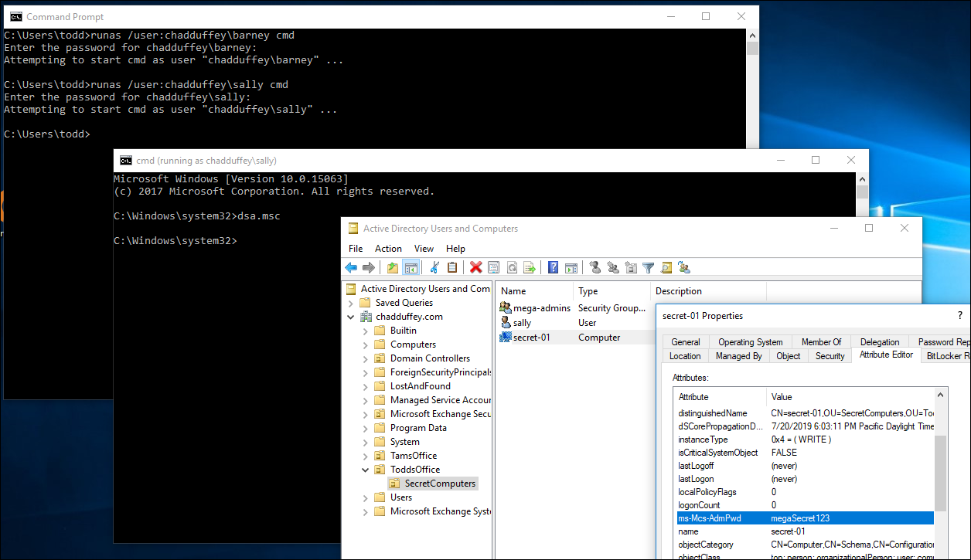Image resolution: width=971 pixels, height=560 pixels.
Task: Click the Back arrow in ADUC toolbar
Action: (x=351, y=267)
